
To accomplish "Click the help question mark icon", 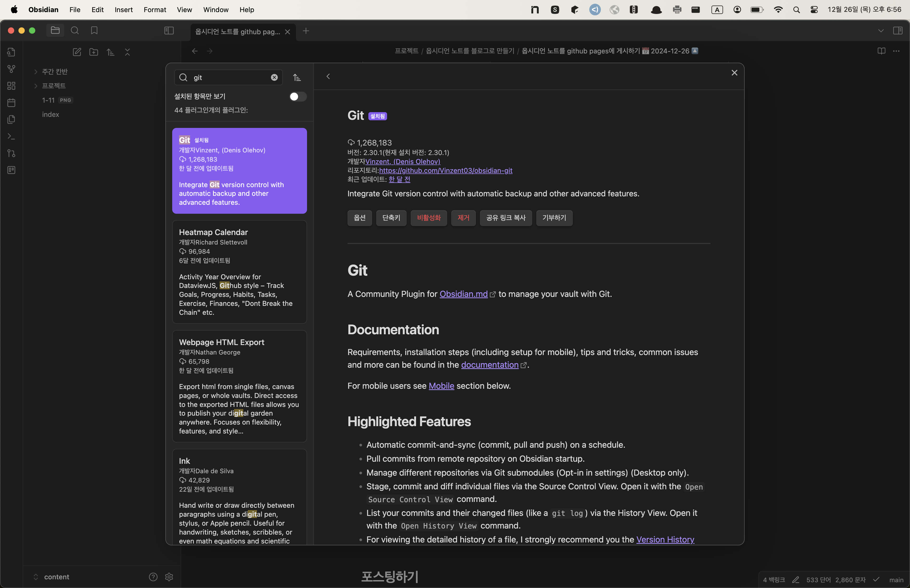I will 153,577.
